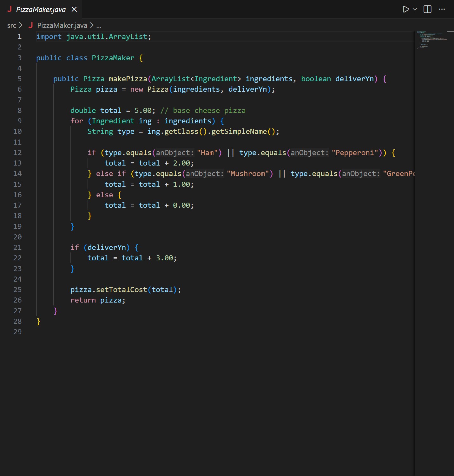454x476 pixels.
Task: Click the Java icon in the breadcrumb bar
Action: [x=31, y=25]
